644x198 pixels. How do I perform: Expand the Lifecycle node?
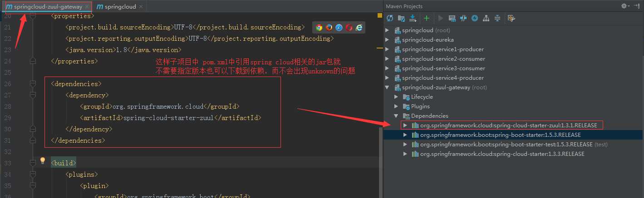point(396,97)
